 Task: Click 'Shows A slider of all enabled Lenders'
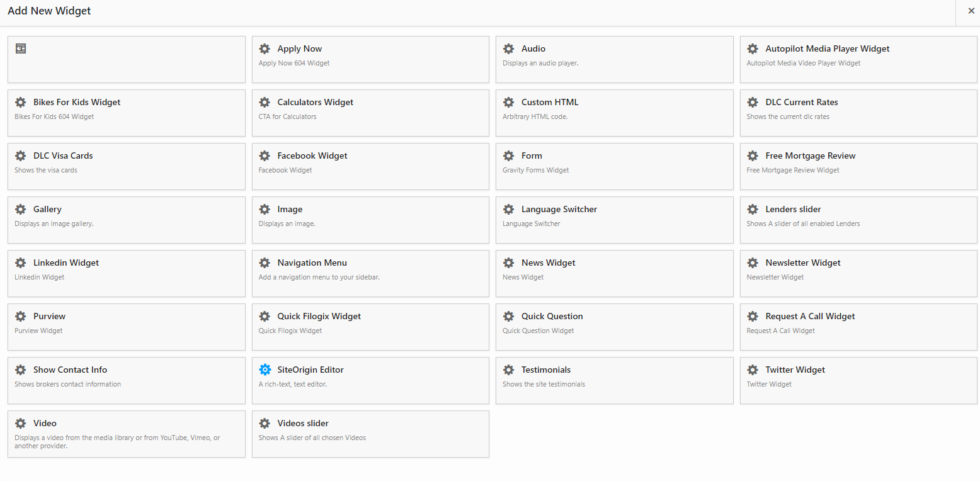tap(803, 224)
